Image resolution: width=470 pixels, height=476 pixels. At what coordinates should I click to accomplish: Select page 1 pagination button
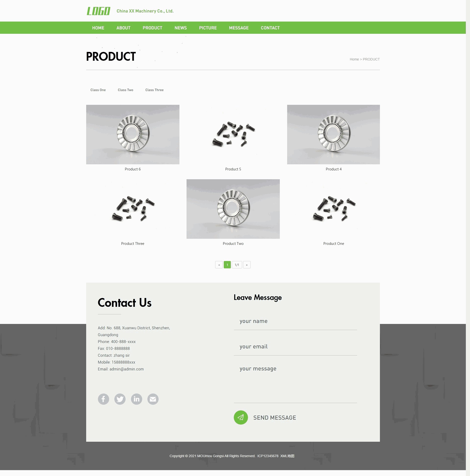click(227, 265)
